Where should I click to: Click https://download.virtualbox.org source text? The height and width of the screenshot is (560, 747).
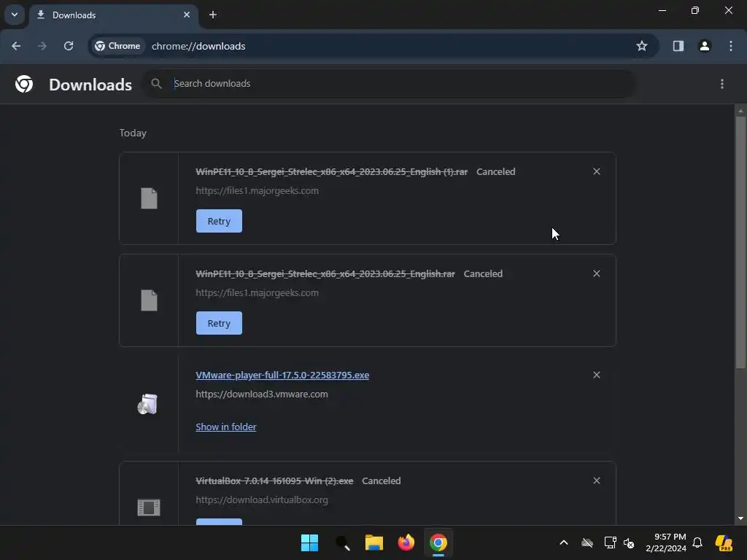click(262, 500)
